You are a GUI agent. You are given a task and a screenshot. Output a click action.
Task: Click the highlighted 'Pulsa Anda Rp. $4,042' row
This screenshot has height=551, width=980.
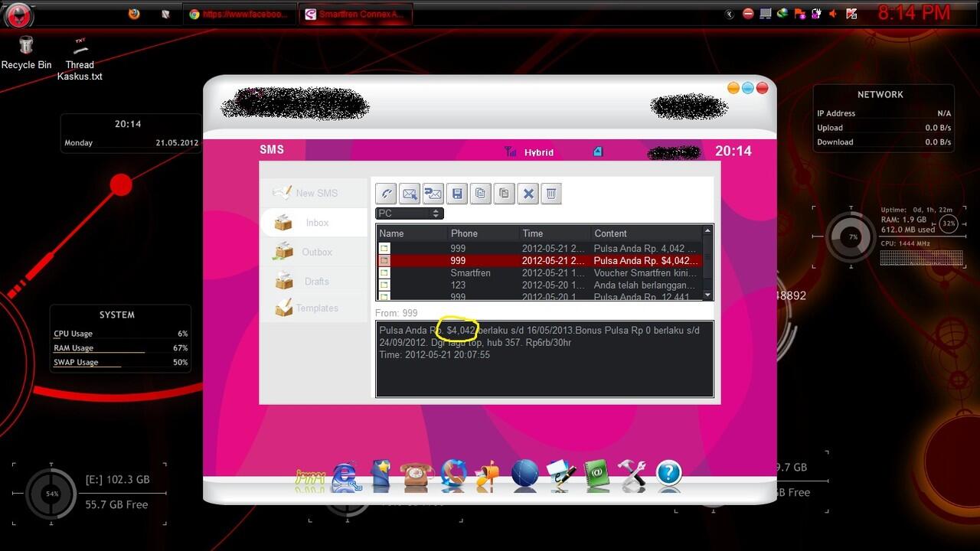538,260
